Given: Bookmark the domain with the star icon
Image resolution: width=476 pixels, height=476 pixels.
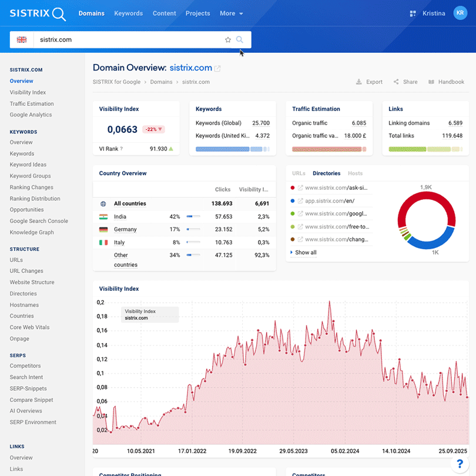Looking at the screenshot, I should coord(228,40).
